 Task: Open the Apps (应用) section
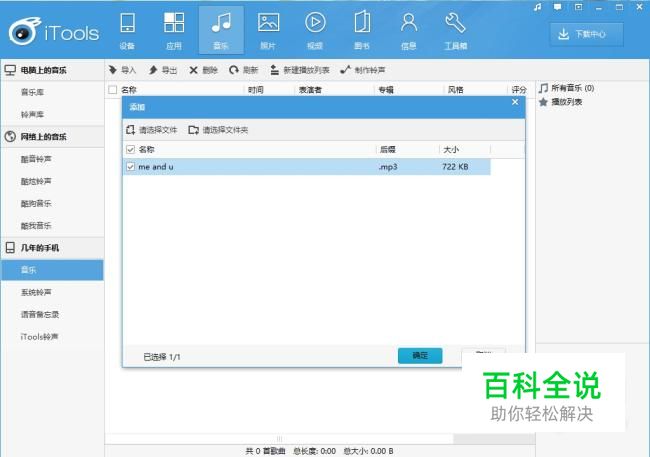[x=174, y=30]
